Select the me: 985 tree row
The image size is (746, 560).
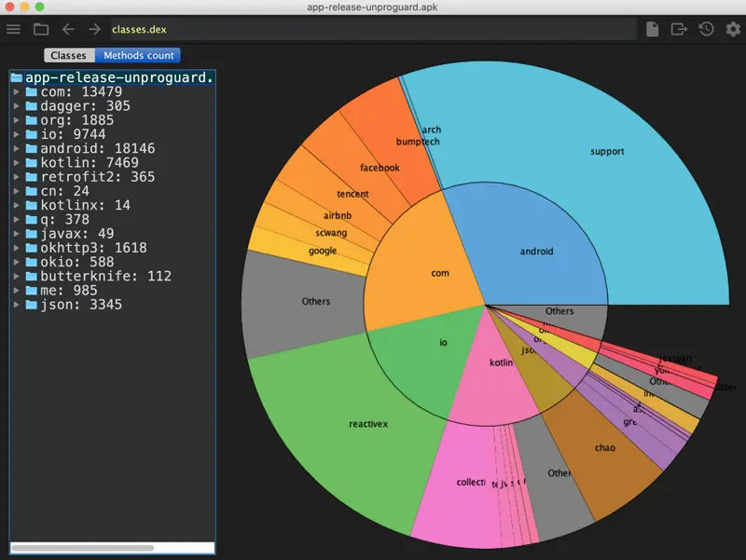coord(112,290)
